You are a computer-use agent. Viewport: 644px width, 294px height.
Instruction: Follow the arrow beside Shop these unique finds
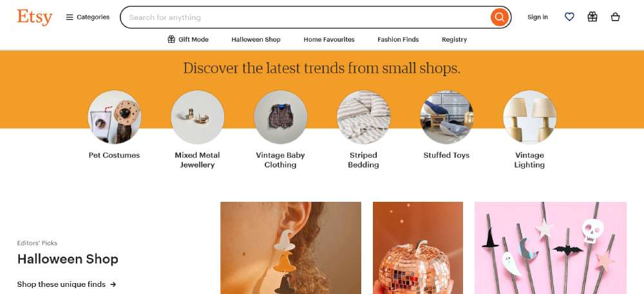[113, 284]
